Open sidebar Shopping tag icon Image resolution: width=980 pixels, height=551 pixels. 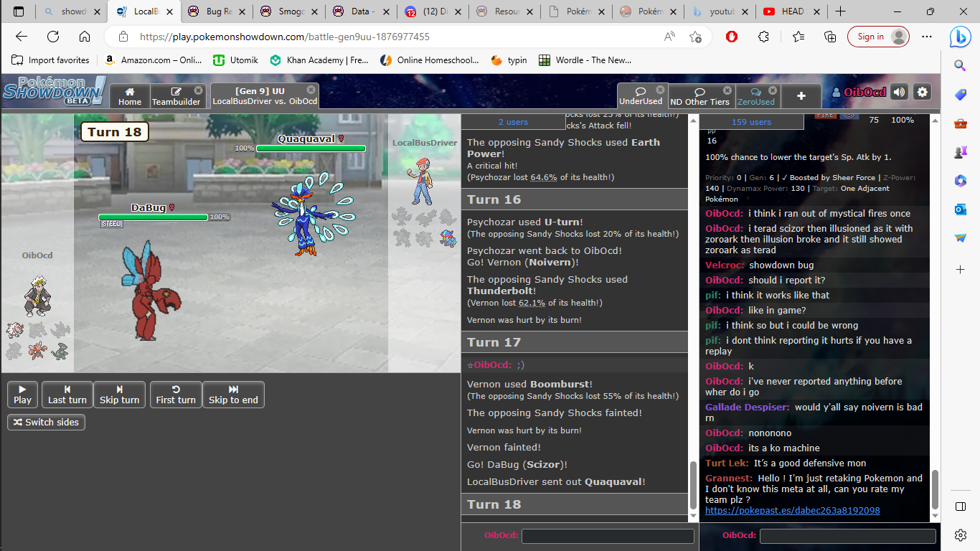(961, 95)
